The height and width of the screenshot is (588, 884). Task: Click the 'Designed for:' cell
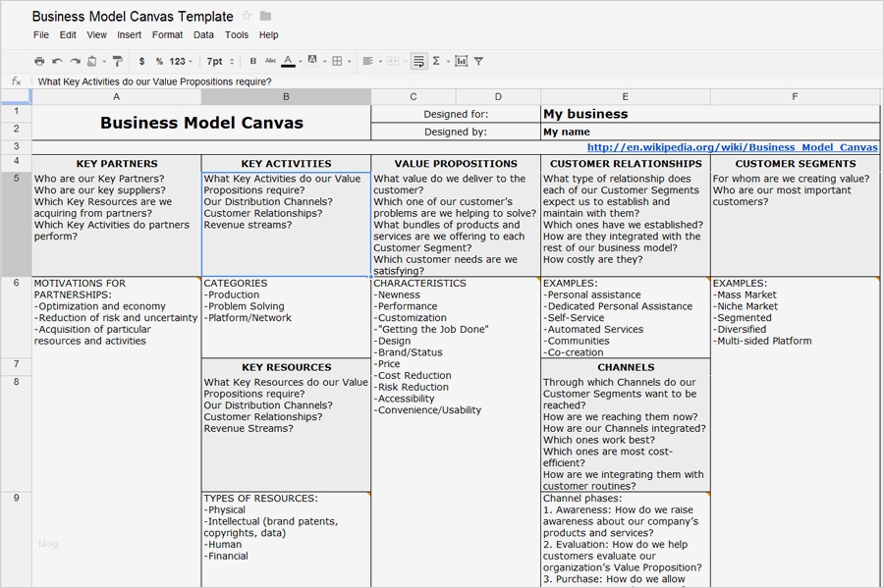(456, 114)
